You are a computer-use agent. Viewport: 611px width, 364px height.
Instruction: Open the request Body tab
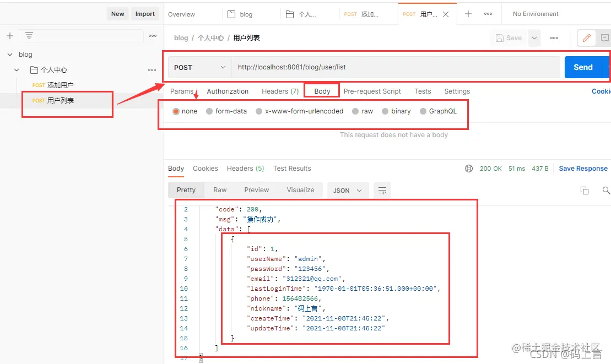(322, 91)
